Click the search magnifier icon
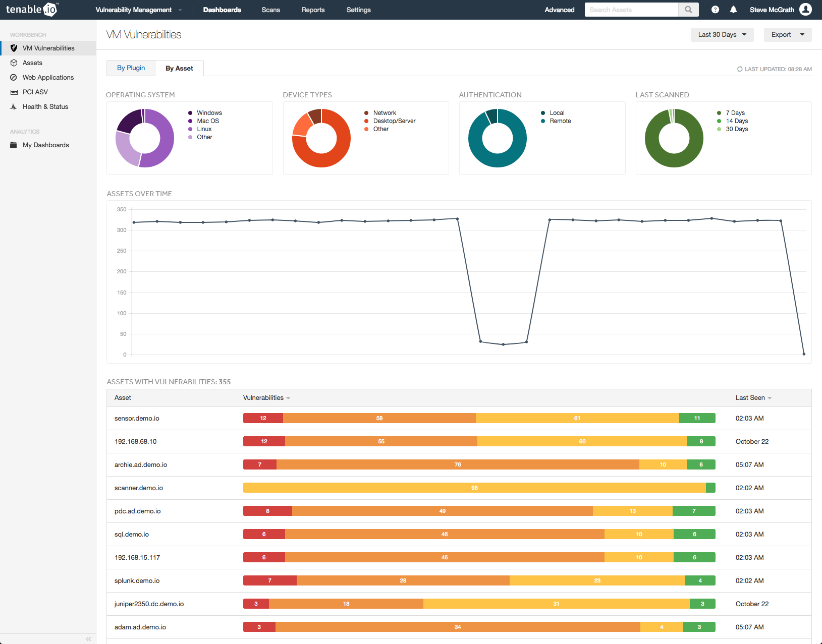Viewport: 822px width, 644px height. (688, 10)
